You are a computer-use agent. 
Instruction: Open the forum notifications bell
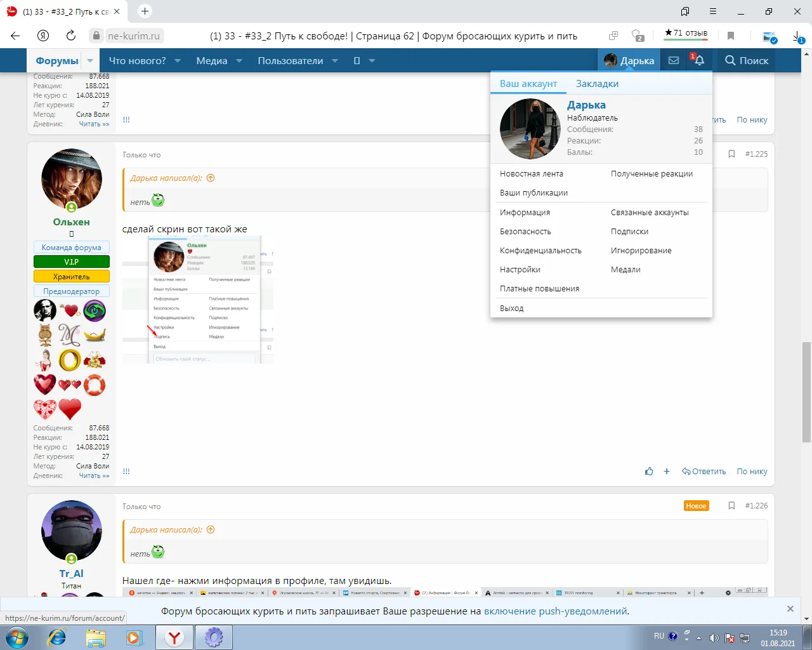(x=699, y=60)
